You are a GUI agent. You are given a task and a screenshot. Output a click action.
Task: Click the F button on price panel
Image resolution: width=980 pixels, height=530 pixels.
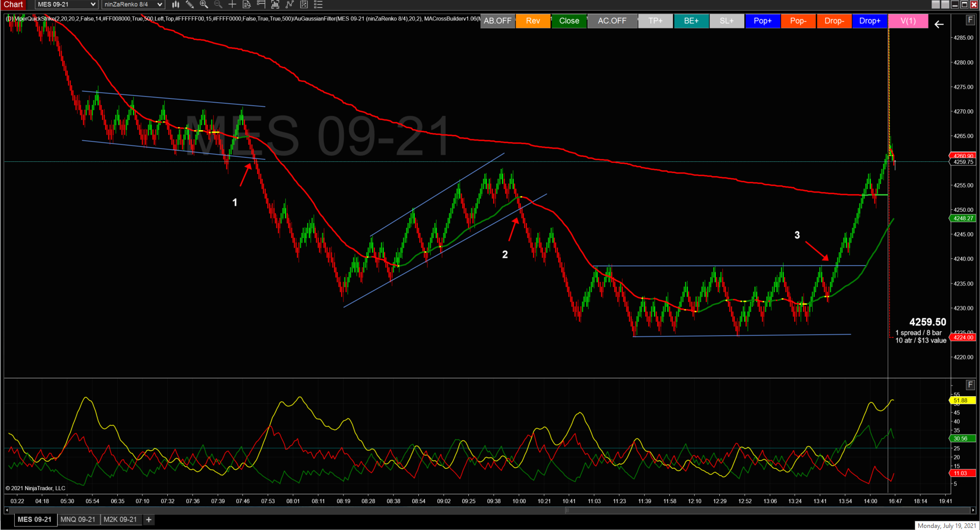(x=970, y=20)
